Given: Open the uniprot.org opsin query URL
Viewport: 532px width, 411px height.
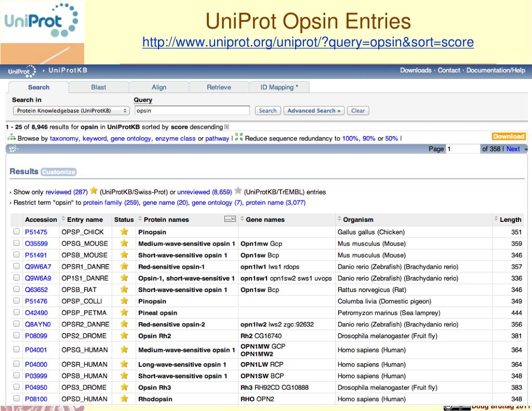Looking at the screenshot, I should [308, 42].
